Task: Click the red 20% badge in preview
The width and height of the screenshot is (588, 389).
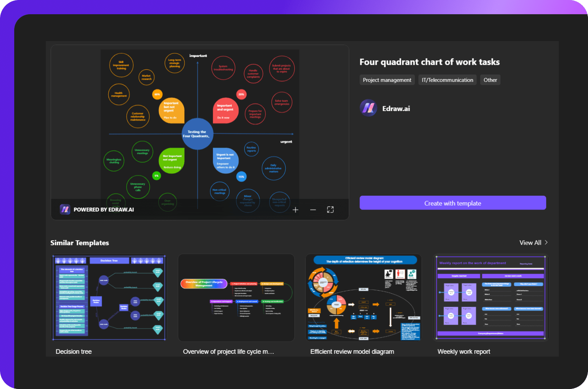Action: point(241,94)
